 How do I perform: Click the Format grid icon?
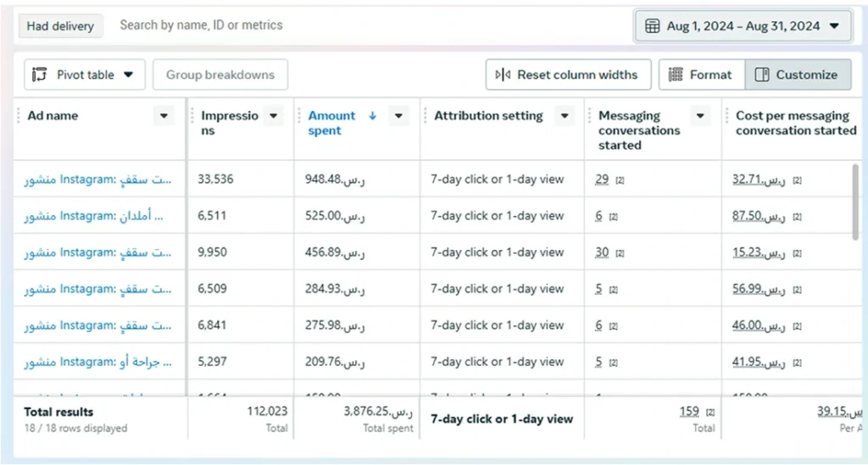(676, 75)
